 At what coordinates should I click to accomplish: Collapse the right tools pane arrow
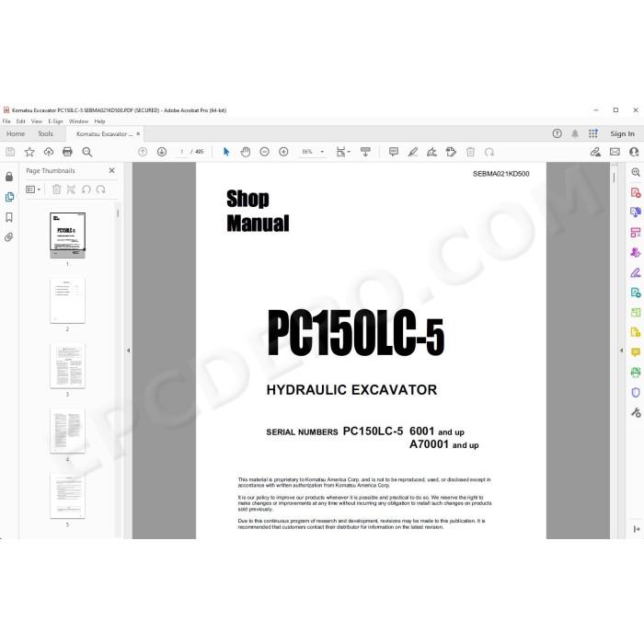pyautogui.click(x=621, y=351)
